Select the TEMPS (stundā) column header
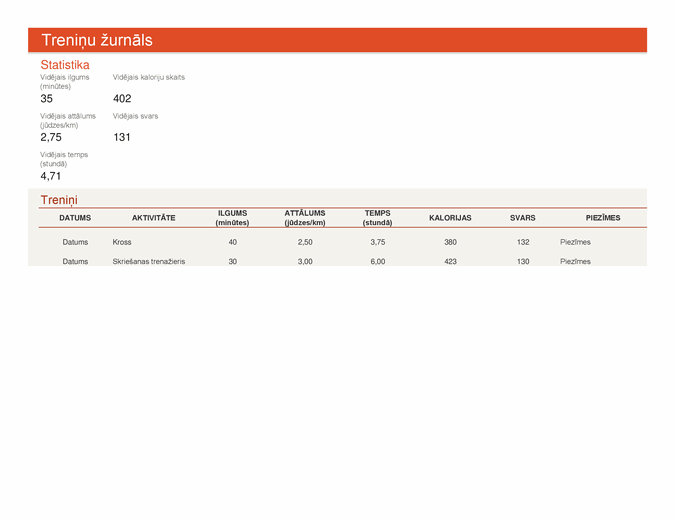This screenshot has width=675, height=520. [x=377, y=218]
